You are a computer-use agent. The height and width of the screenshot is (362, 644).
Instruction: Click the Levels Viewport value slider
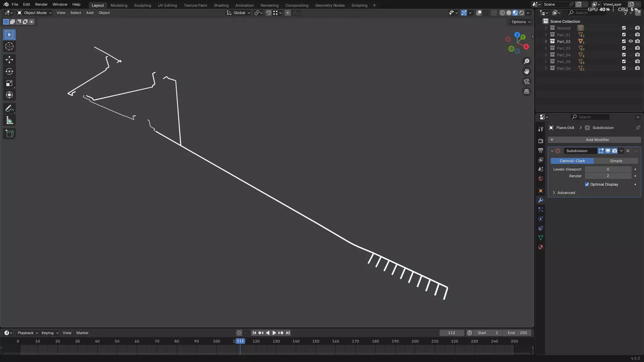(x=608, y=169)
